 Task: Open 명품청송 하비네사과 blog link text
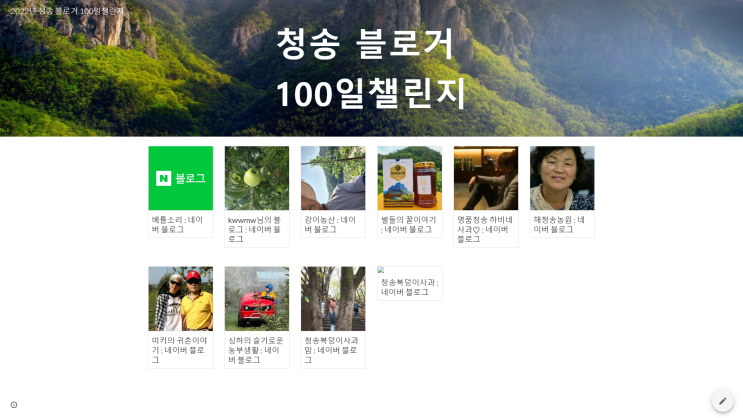(x=485, y=229)
